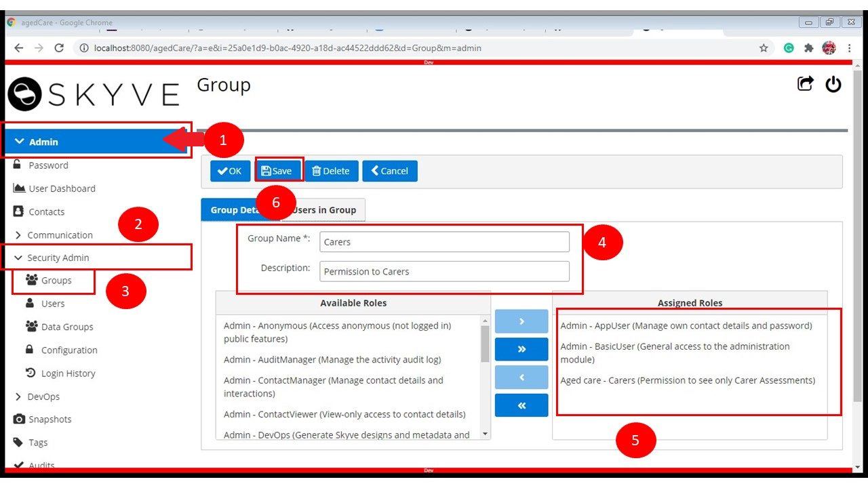Click the Chrome profile avatar
Viewport: 868px width, 488px height.
[x=829, y=48]
